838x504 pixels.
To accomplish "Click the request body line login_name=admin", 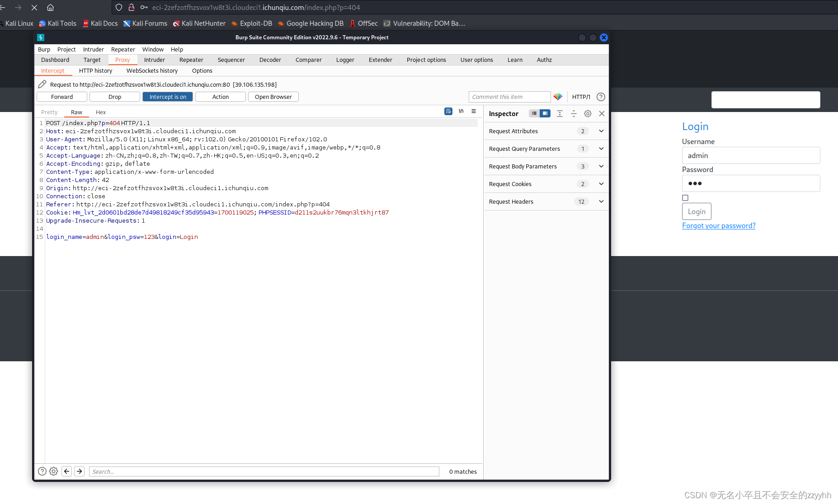I will point(122,237).
